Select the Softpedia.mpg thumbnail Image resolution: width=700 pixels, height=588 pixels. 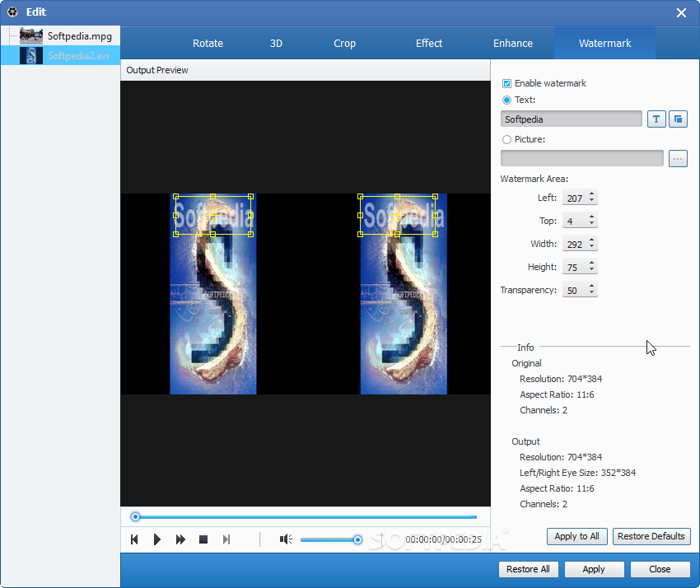pos(31,35)
